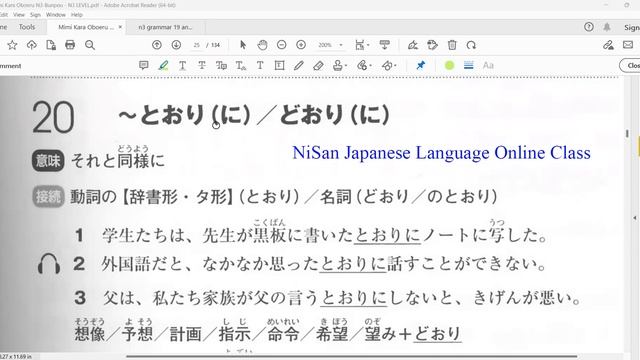The image size is (640, 360).
Task: Click the help question mark icon
Action: 589,27
